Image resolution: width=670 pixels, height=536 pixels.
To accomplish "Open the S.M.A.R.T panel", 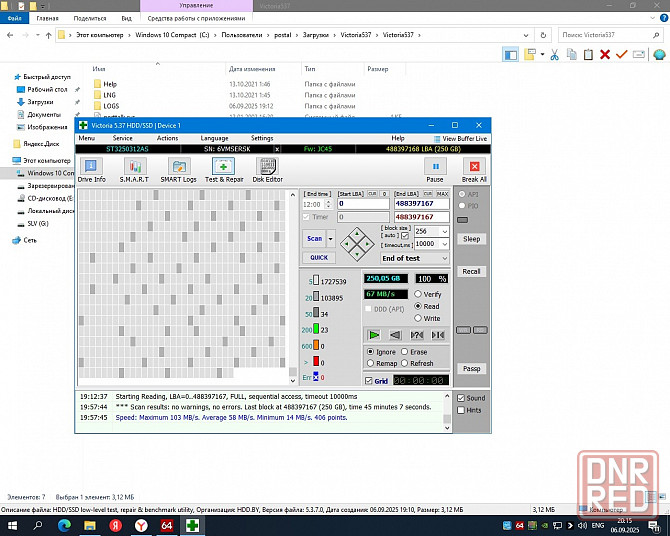I will point(134,170).
